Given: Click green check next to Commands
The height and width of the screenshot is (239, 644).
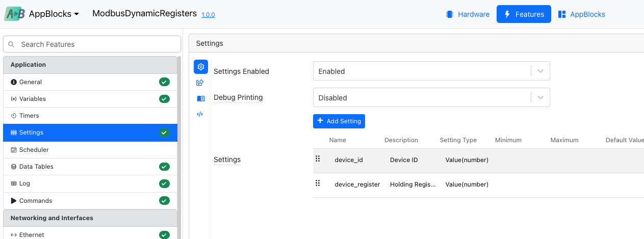Looking at the screenshot, I should (x=164, y=201).
